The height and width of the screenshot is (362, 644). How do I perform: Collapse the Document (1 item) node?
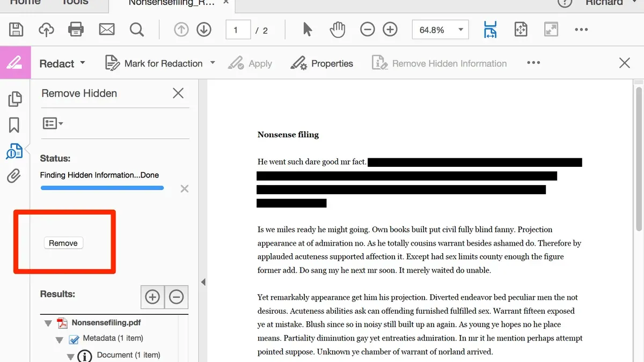pos(70,357)
